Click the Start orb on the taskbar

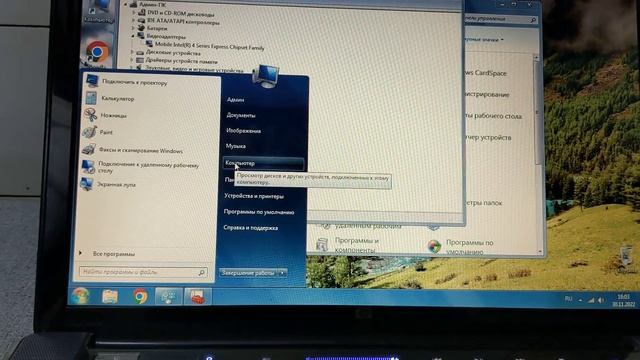coord(80,296)
